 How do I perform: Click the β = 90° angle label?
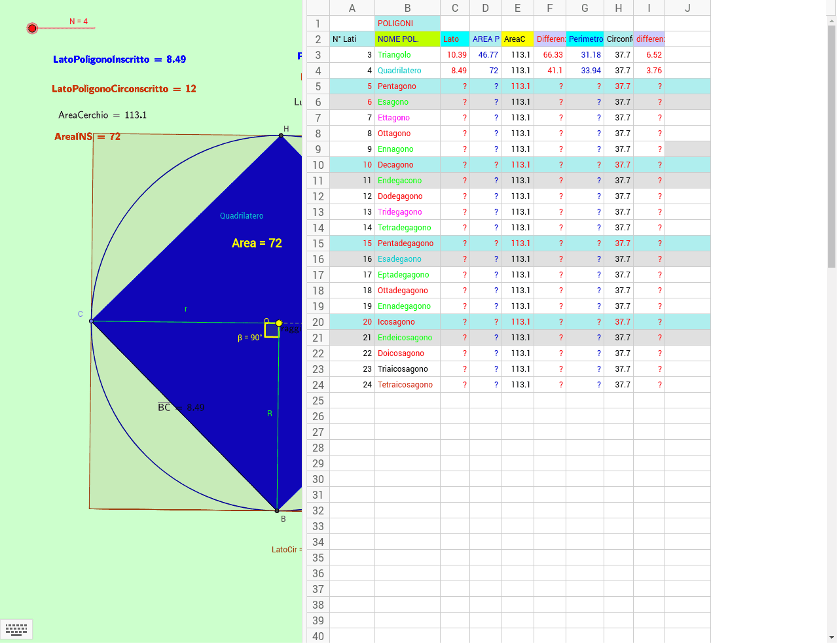[249, 338]
